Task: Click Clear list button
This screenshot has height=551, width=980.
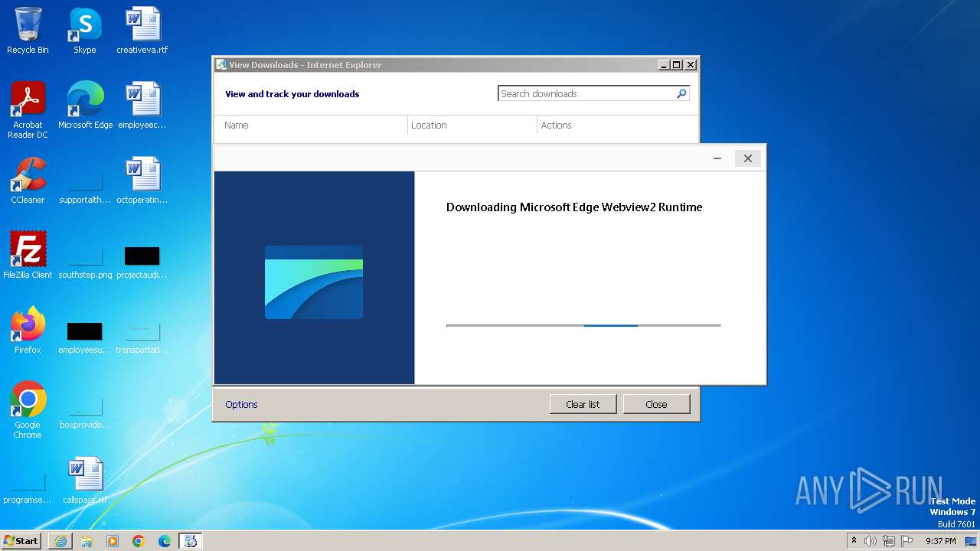Action: [x=583, y=404]
